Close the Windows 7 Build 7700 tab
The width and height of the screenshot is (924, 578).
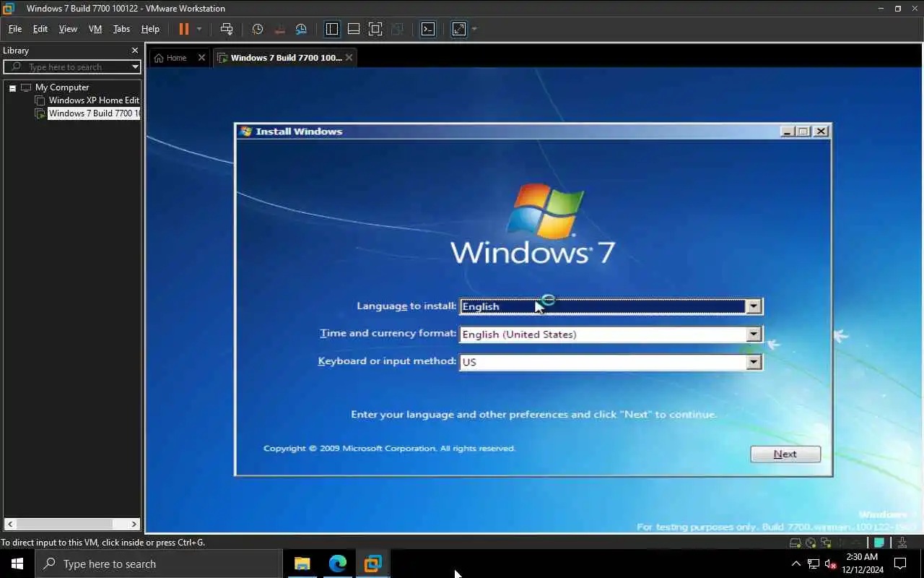(x=349, y=58)
